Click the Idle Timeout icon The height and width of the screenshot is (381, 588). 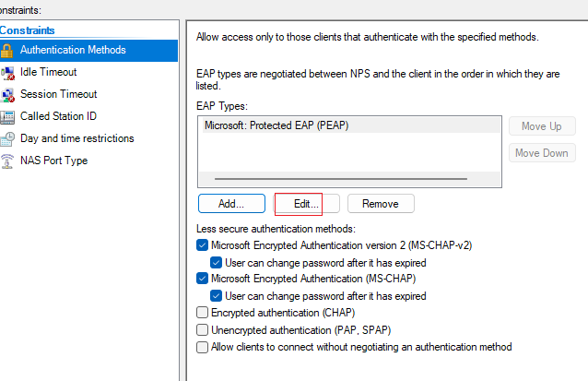pyautogui.click(x=7, y=73)
